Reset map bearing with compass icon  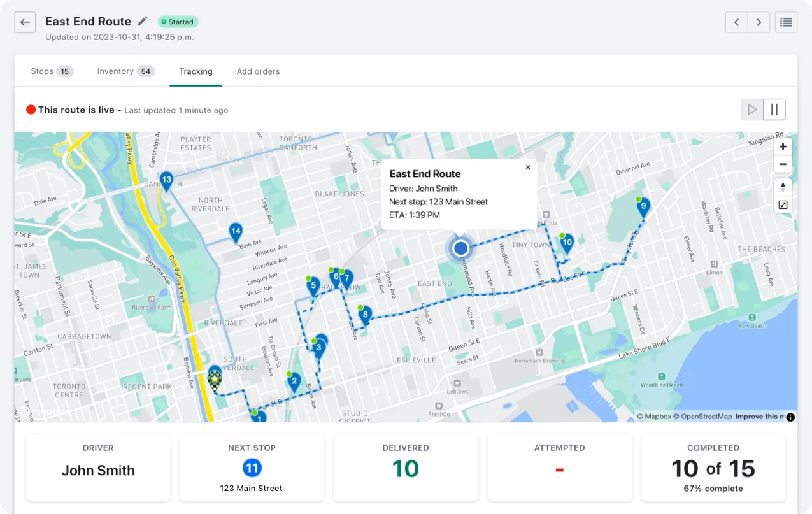pyautogui.click(x=783, y=187)
